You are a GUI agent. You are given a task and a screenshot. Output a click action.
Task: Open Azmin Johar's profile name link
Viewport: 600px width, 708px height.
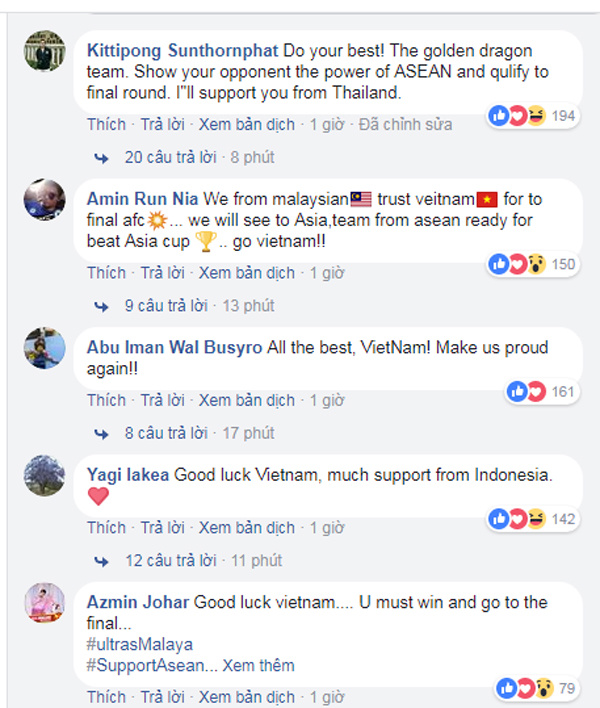coord(138,602)
